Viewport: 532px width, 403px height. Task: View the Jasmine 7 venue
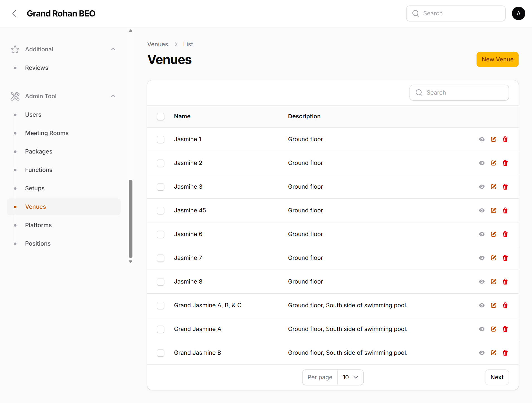point(482,258)
